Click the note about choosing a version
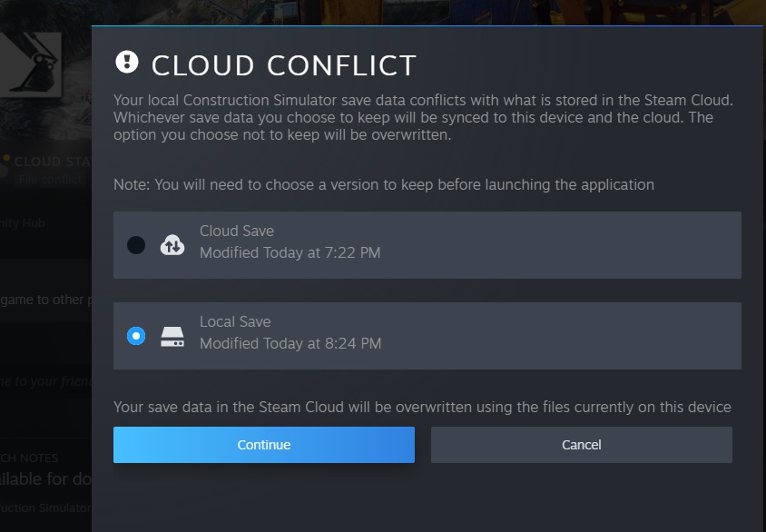Screen dimensions: 766x532 pyautogui.click(x=383, y=184)
